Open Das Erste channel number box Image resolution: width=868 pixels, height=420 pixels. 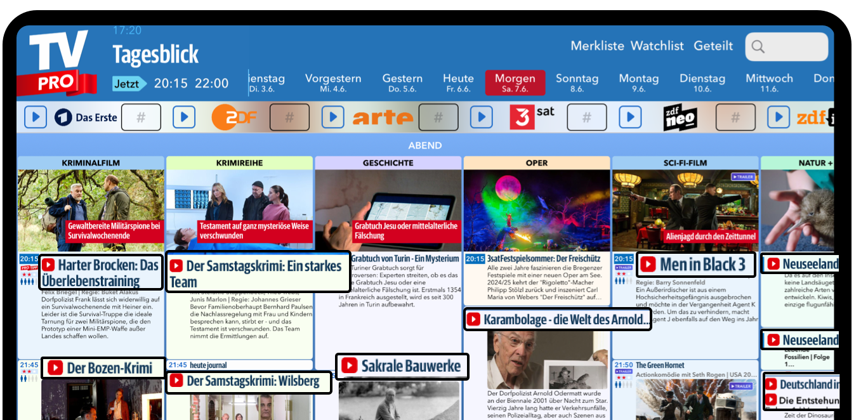141,117
